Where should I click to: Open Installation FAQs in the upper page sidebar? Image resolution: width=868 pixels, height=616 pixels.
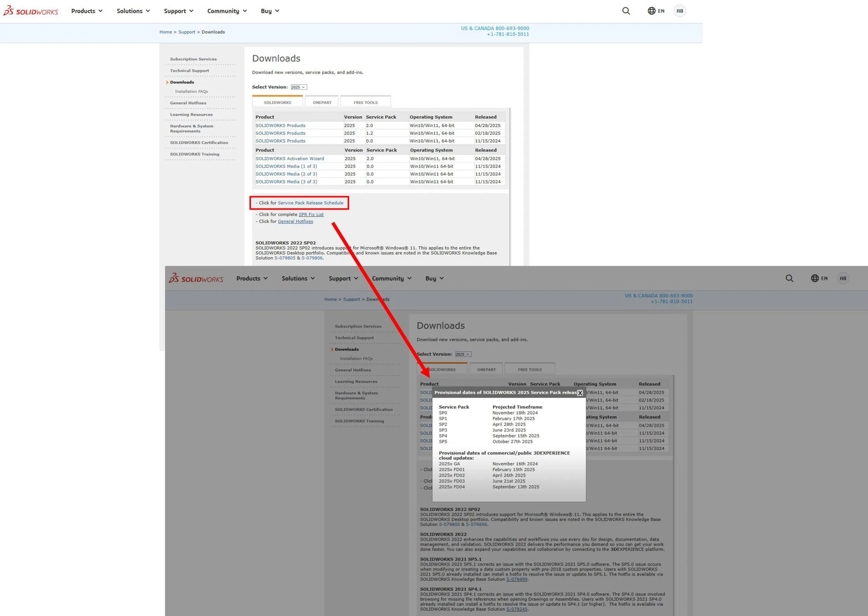[x=191, y=91]
